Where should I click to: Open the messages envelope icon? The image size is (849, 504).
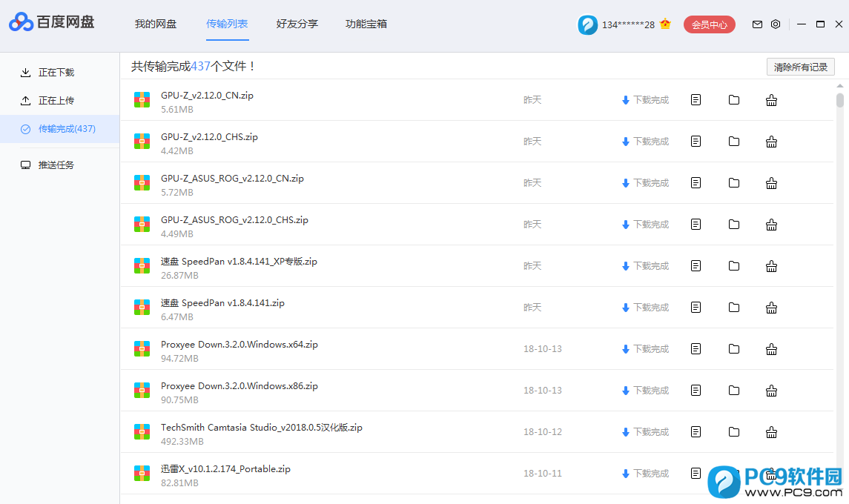[x=757, y=24]
